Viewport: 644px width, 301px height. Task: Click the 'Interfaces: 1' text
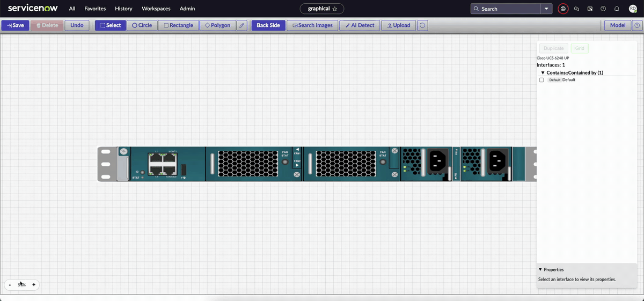(x=551, y=65)
